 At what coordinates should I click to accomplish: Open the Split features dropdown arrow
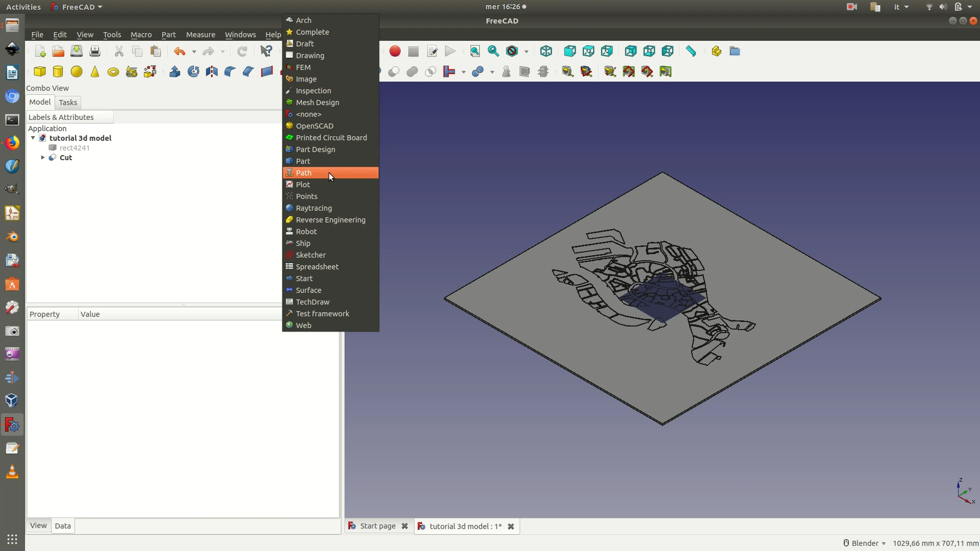pyautogui.click(x=492, y=72)
